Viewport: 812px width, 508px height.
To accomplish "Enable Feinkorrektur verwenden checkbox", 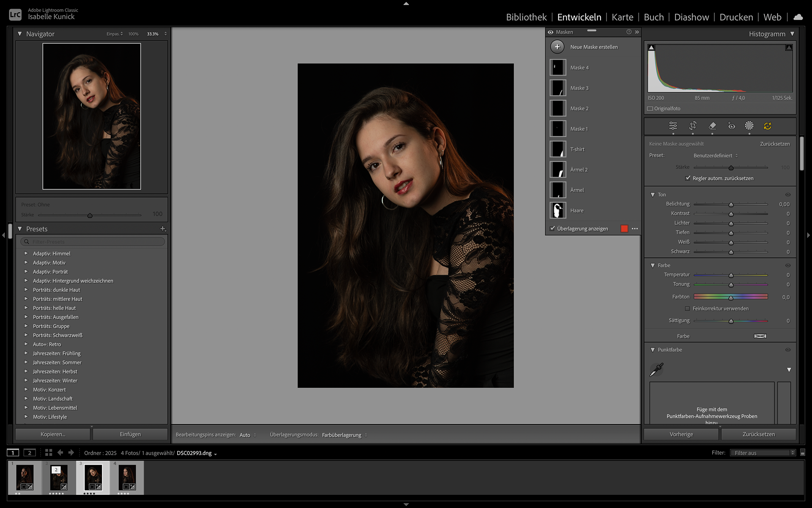I will (x=687, y=309).
